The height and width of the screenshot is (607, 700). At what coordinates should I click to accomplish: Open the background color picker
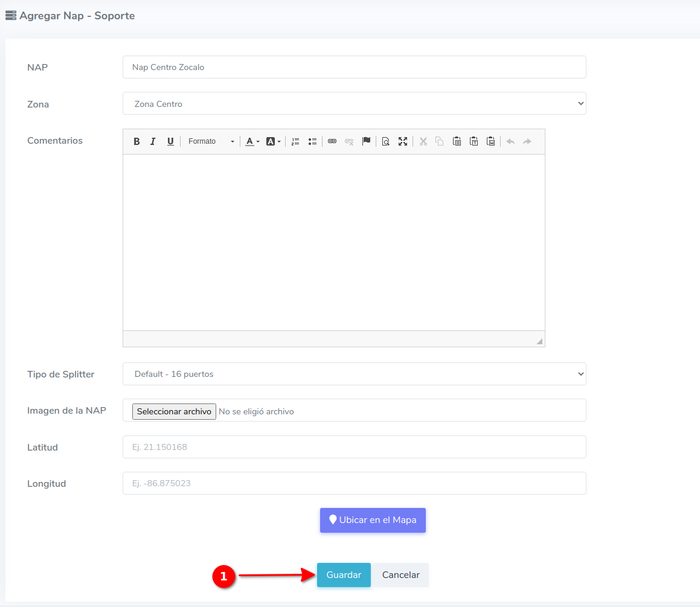coord(273,141)
